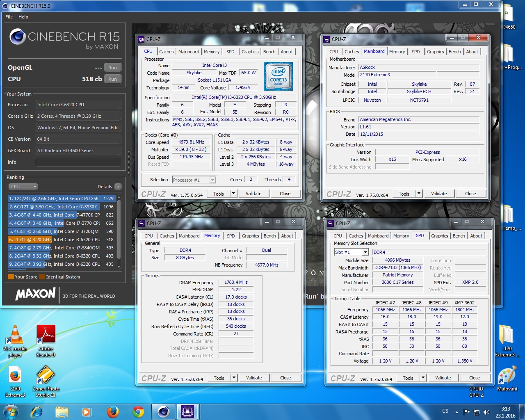Select Bench tab in Memory window
This screenshot has height=420, width=525.
[x=270, y=236]
